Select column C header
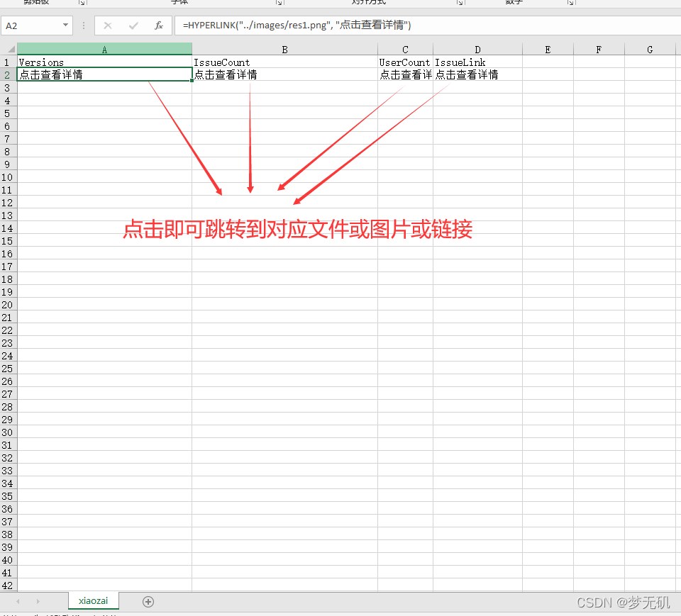Screen dimensions: 681x616 405,49
